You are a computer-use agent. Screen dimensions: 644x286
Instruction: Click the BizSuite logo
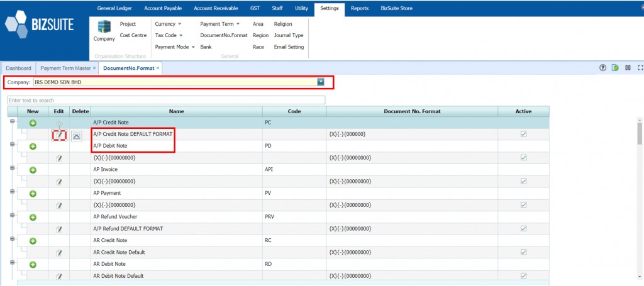tap(39, 25)
